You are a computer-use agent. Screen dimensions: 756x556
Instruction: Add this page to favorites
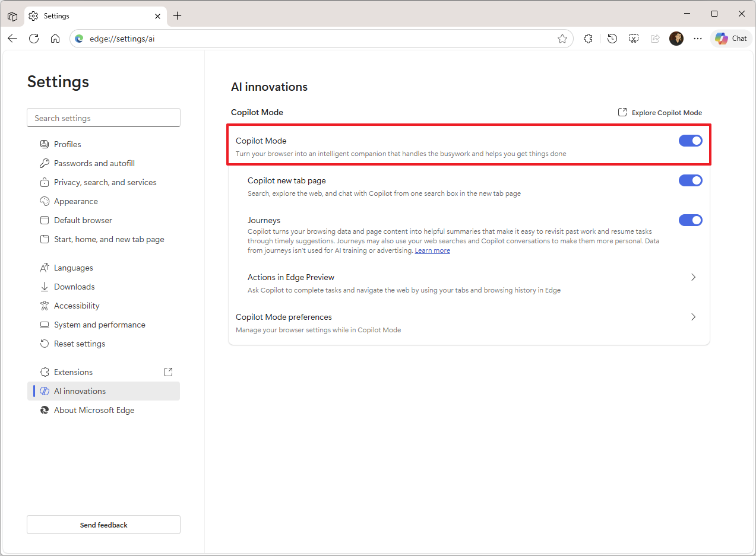pos(562,38)
